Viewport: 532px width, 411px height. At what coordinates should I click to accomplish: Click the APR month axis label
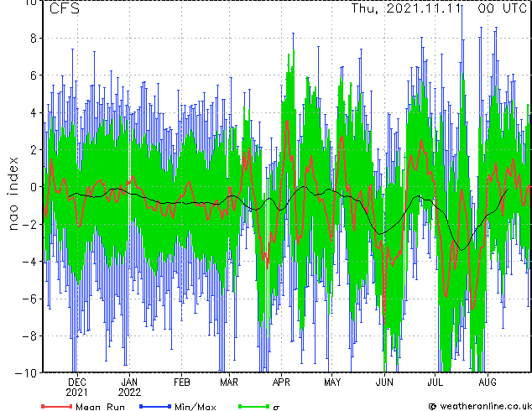pos(281,382)
